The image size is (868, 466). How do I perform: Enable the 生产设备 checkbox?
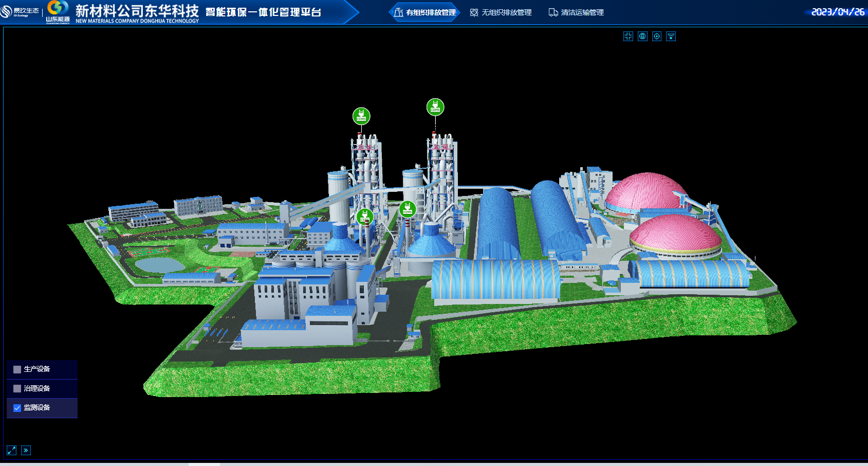[17, 369]
